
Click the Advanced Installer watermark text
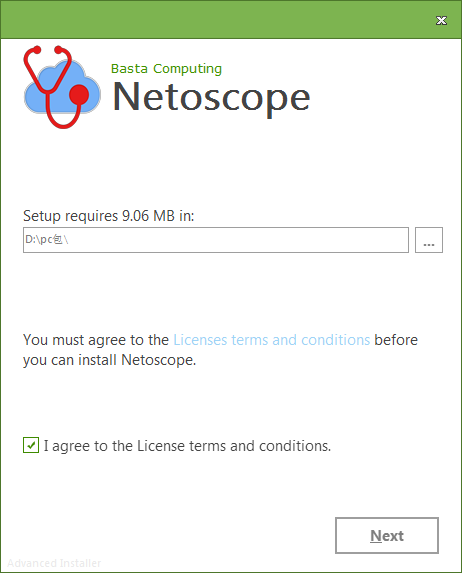(54, 563)
